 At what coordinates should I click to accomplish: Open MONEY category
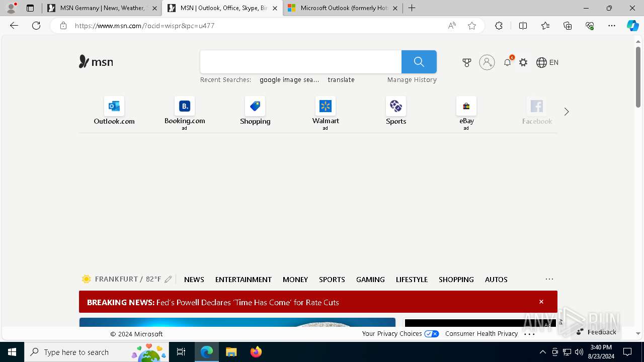295,280
